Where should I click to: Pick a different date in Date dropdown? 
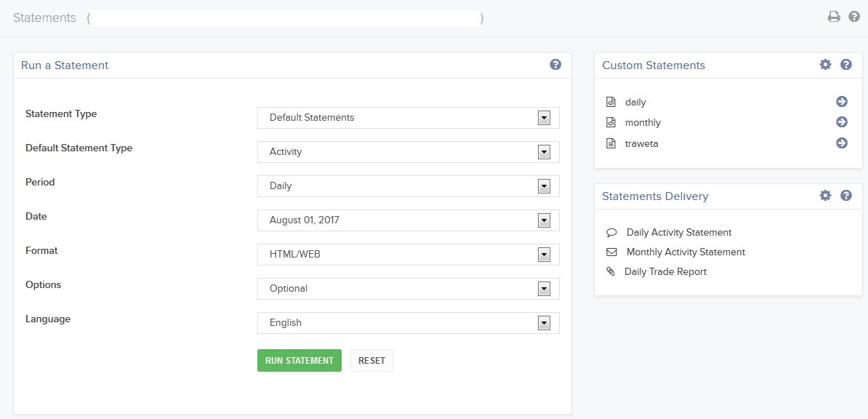click(x=408, y=220)
